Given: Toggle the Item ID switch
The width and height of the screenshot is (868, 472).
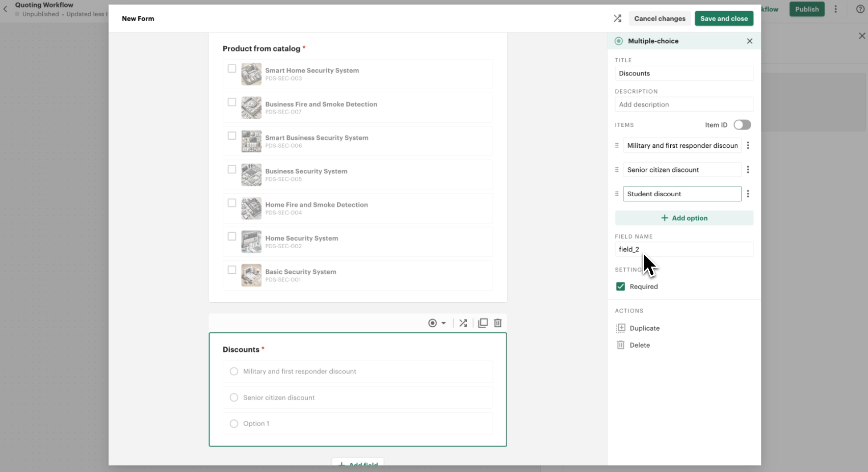Looking at the screenshot, I should click(x=742, y=125).
